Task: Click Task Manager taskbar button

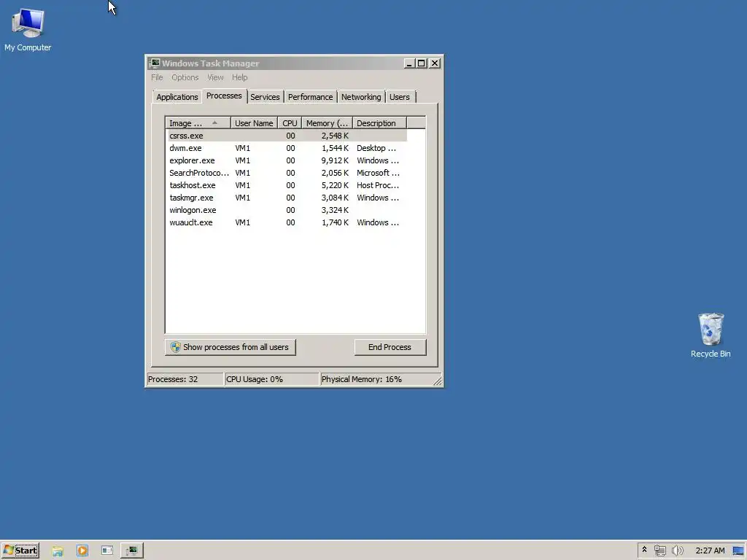Action: 132,551
